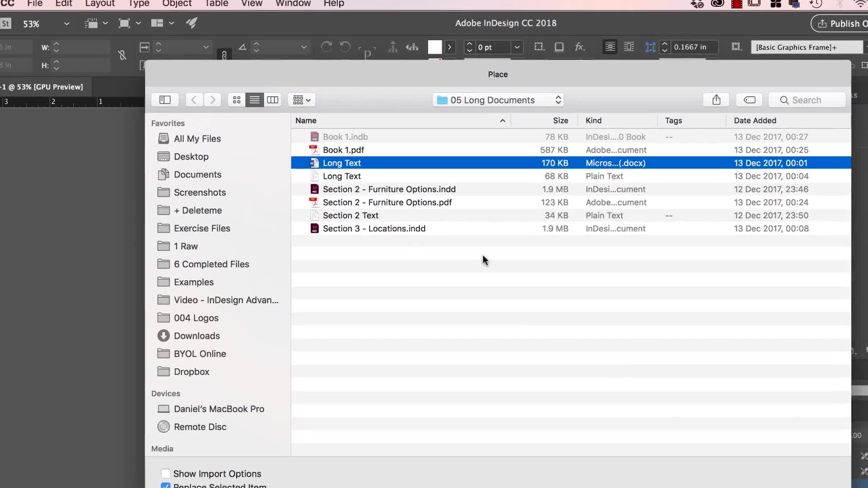Select the -1 @ 53% GPU Preview document tab
The height and width of the screenshot is (488, 868).
42,87
